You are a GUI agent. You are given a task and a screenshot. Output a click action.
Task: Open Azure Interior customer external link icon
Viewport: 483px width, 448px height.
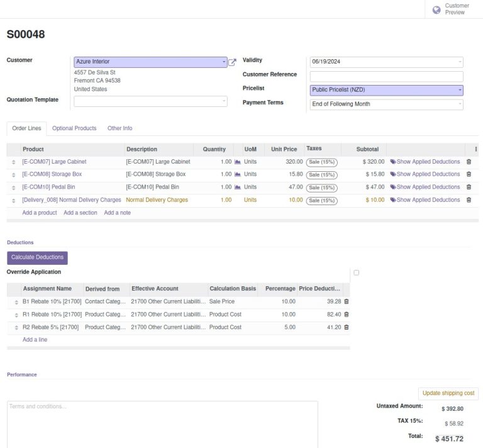point(232,62)
